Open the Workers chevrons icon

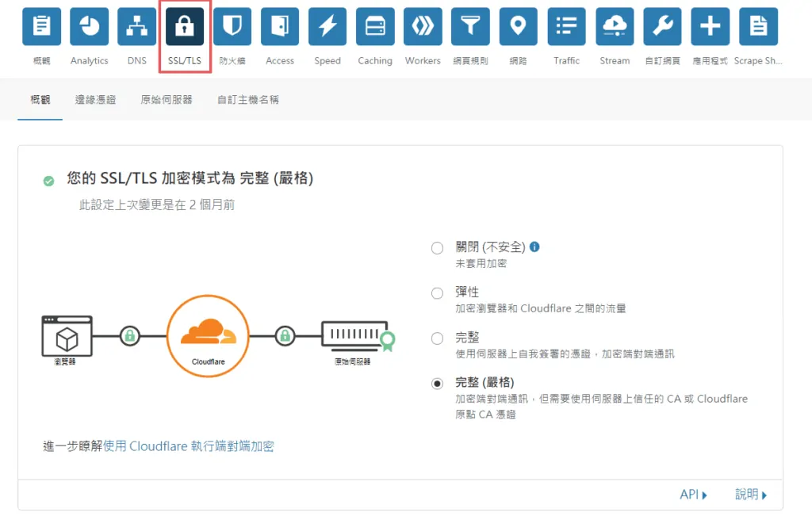(423, 26)
